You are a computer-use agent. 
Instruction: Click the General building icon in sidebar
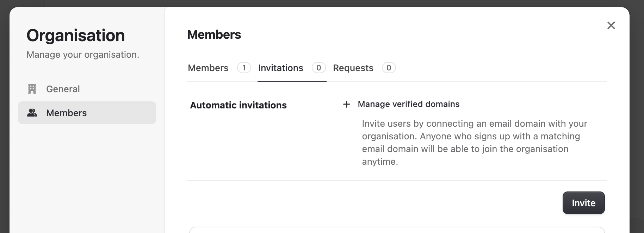32,89
